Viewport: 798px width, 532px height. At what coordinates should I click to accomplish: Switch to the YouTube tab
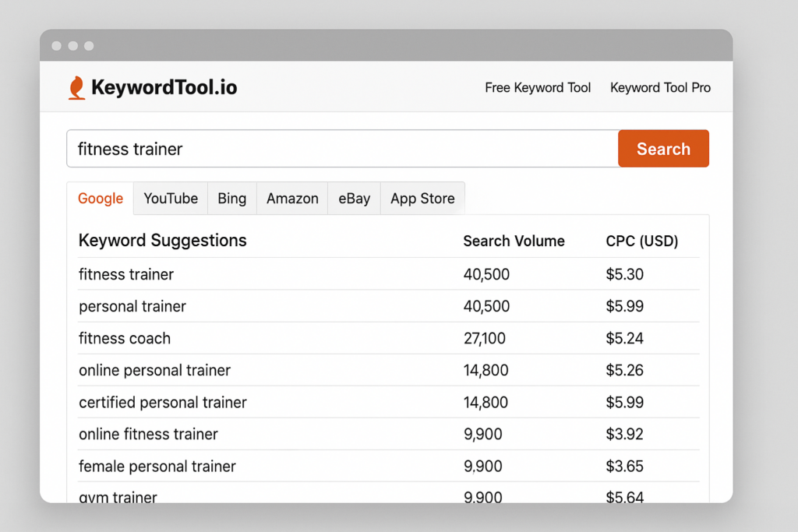pyautogui.click(x=171, y=199)
